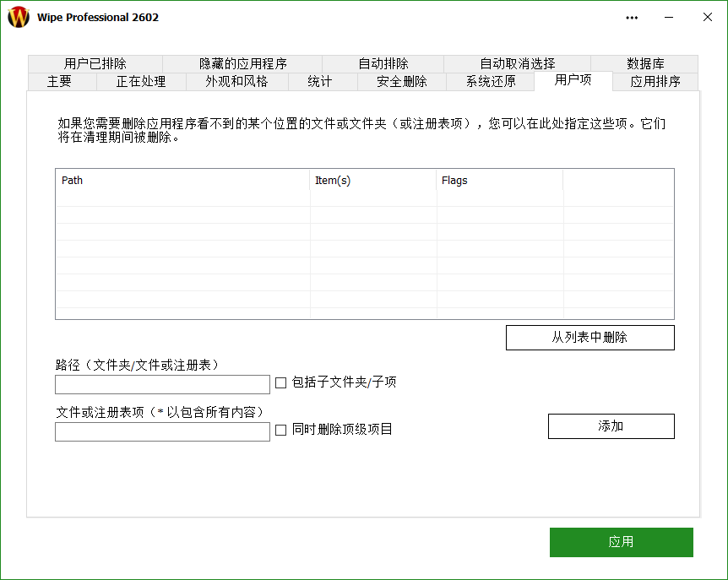Select the 隐藏的应用程序 tab
The image size is (728, 580).
[x=242, y=62]
